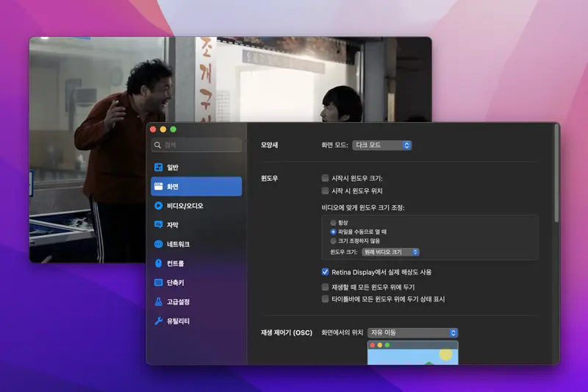
Task: Select the 화면 tab in sidebar
Action: point(196,187)
